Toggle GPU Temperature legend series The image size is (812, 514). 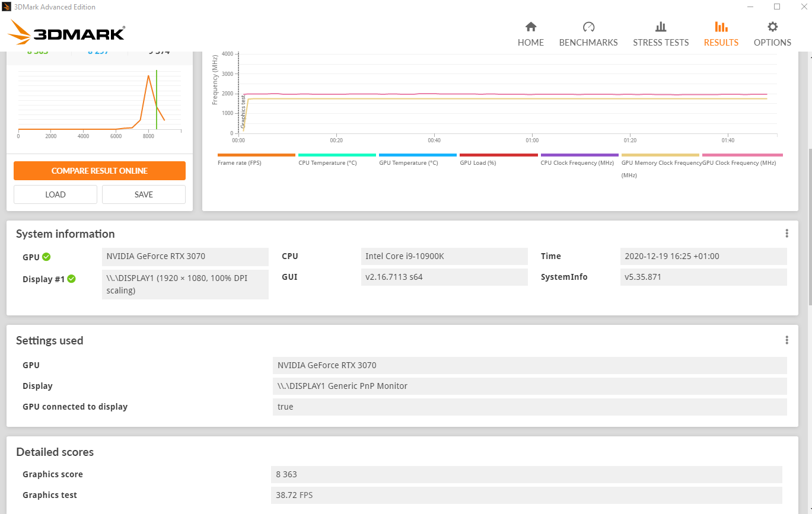pyautogui.click(x=408, y=162)
